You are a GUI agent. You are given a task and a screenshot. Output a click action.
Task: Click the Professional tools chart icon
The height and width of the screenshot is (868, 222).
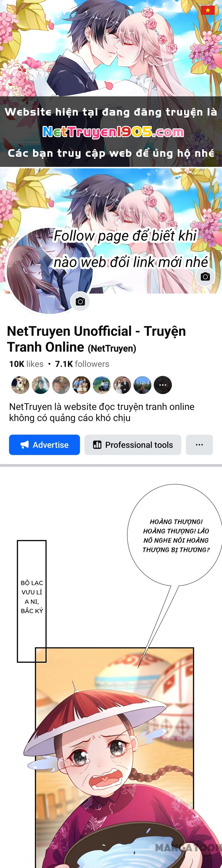(x=97, y=445)
